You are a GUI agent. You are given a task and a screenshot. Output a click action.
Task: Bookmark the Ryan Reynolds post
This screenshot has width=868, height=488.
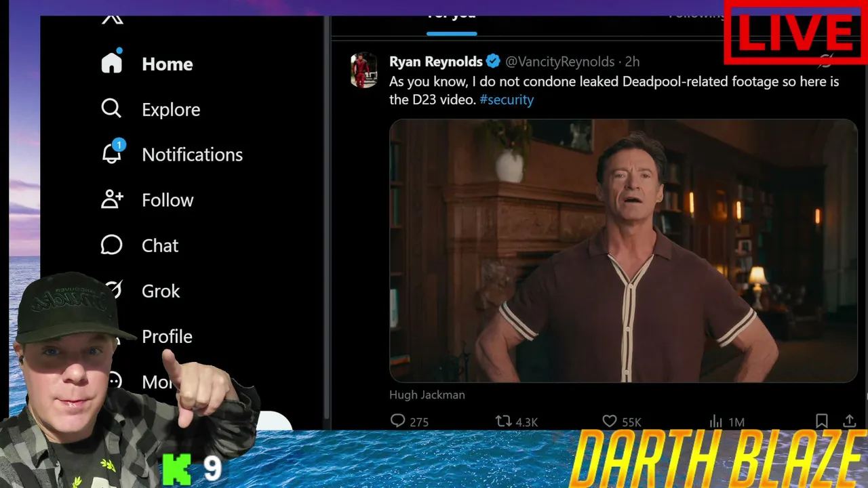pyautogui.click(x=821, y=421)
